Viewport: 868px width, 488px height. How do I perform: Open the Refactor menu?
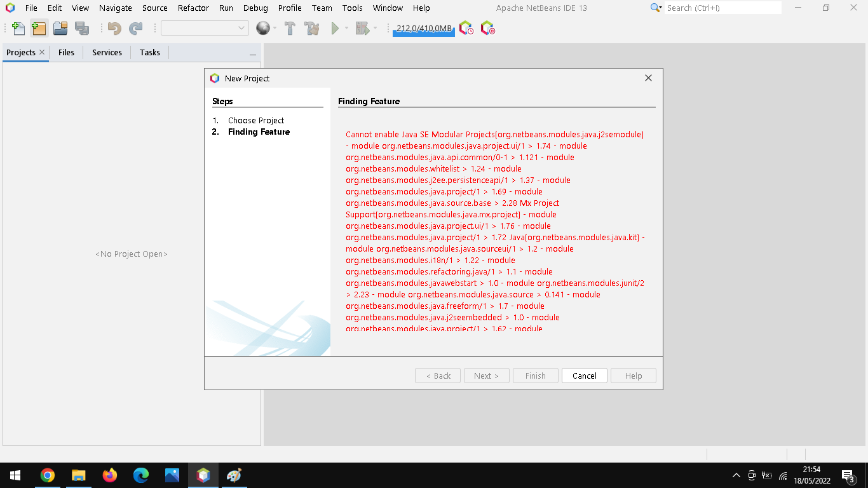[x=193, y=8]
